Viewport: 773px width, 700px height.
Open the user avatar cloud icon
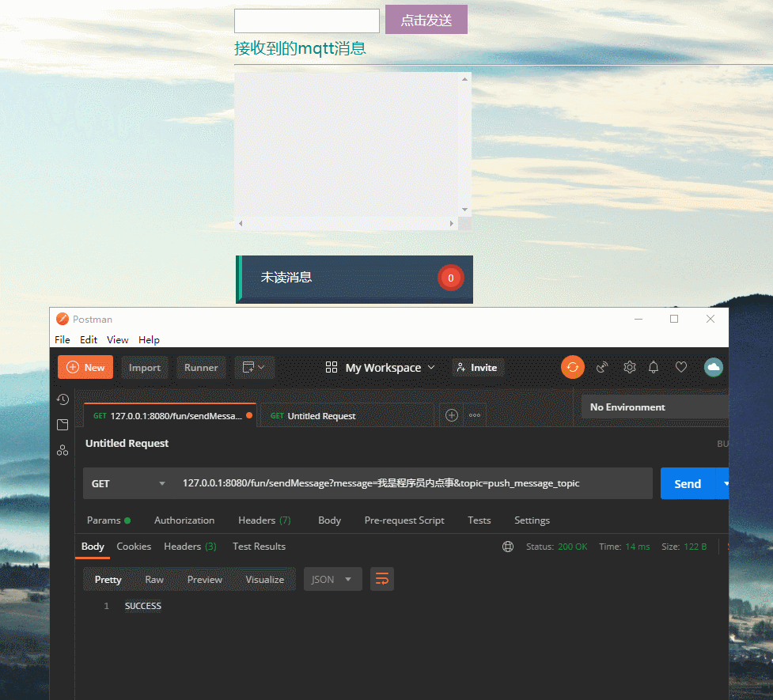pos(714,367)
